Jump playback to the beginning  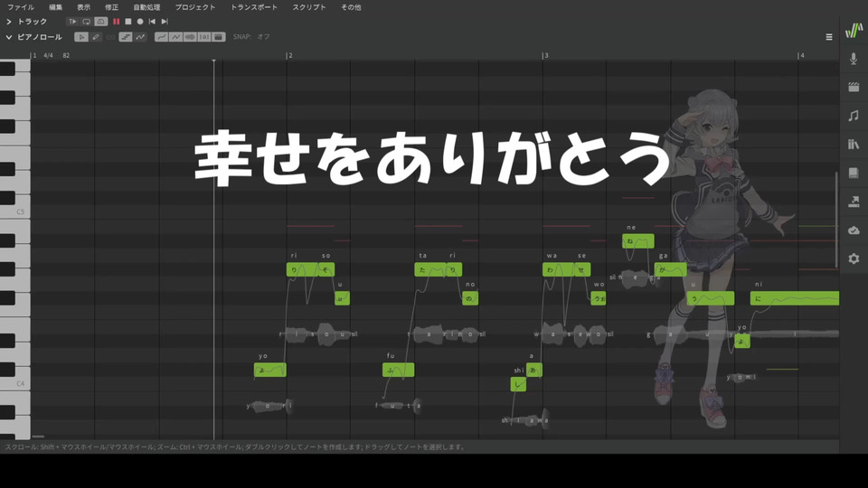point(152,22)
